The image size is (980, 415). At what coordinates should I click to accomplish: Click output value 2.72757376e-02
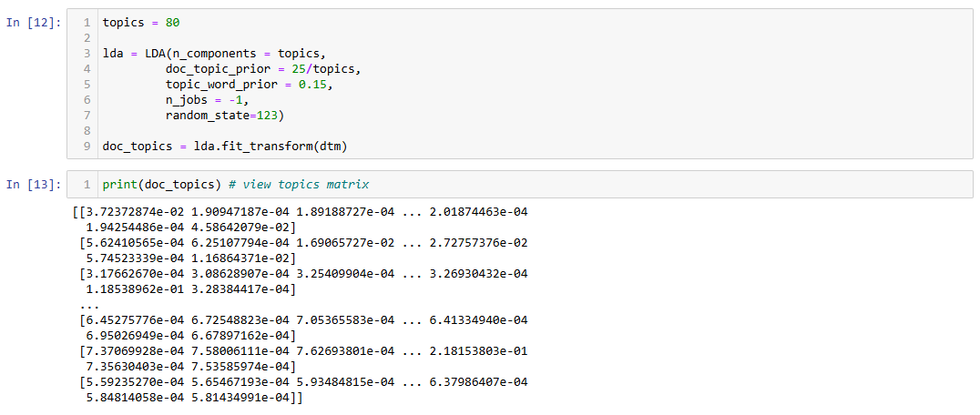coord(479,243)
